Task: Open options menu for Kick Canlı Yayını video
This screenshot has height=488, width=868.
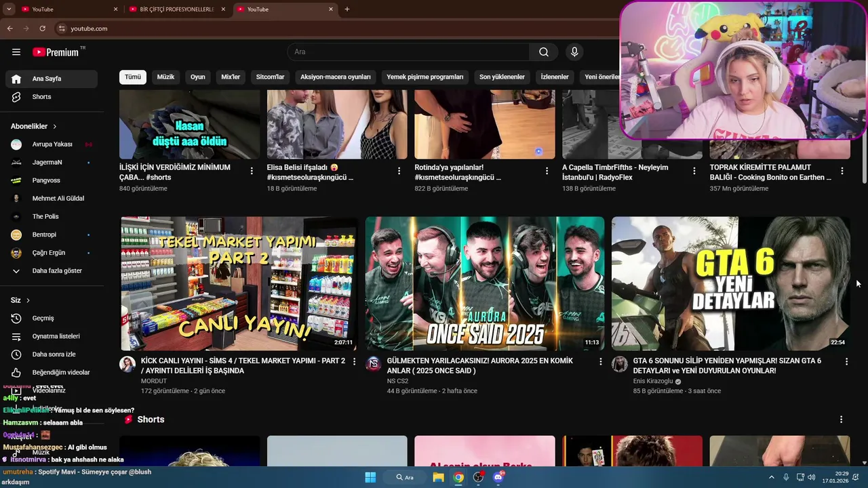Action: 354,362
